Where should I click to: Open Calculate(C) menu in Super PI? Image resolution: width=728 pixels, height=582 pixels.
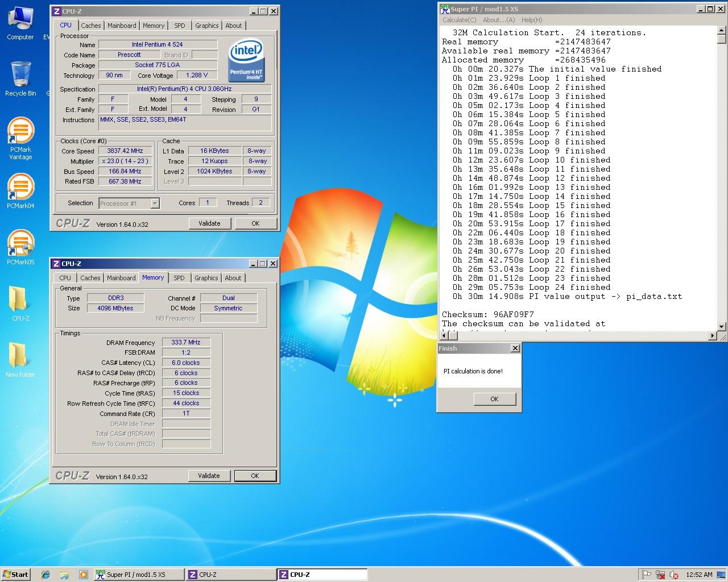460,20
